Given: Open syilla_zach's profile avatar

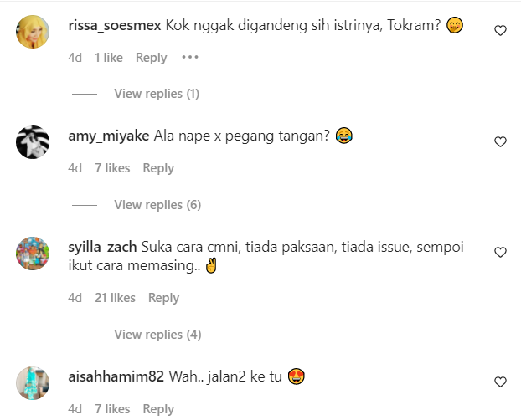Looking at the screenshot, I should (33, 254).
